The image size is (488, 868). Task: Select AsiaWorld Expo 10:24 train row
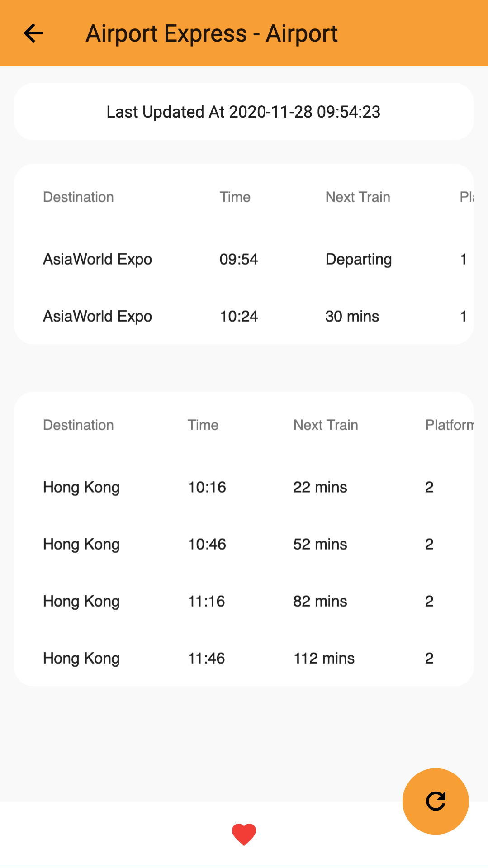pos(244,316)
